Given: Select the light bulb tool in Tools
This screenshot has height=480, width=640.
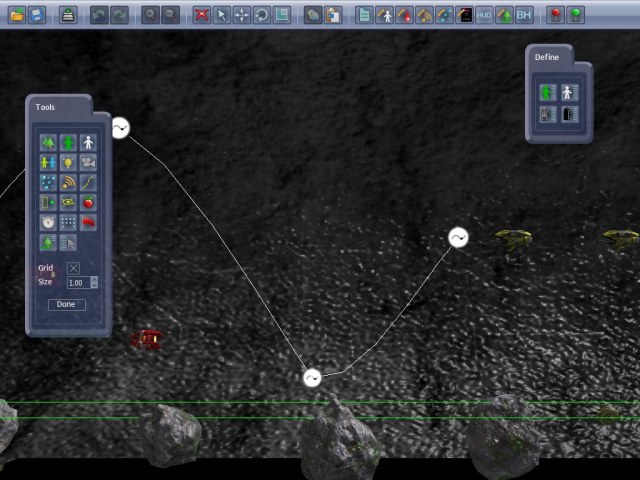Looking at the screenshot, I should point(68,162).
